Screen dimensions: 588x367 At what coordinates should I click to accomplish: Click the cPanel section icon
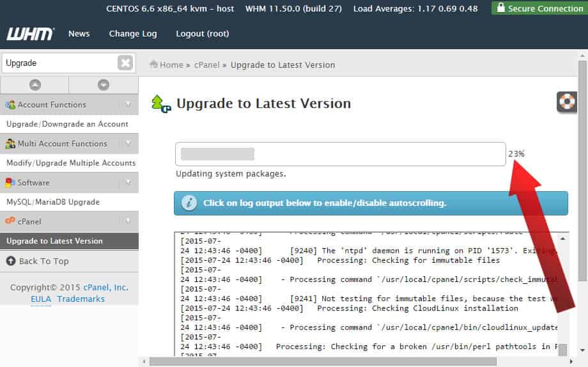10,221
